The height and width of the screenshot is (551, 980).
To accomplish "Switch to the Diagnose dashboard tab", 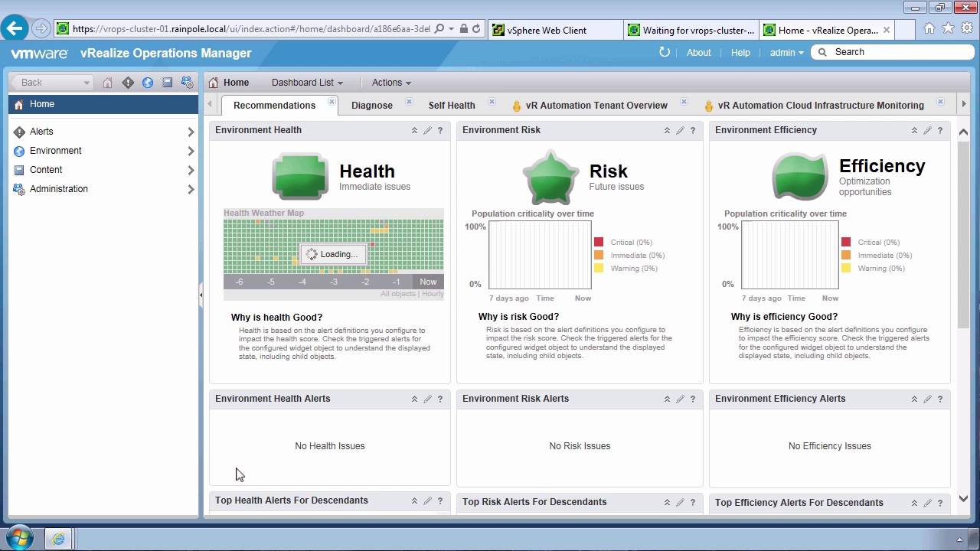I will (x=372, y=106).
